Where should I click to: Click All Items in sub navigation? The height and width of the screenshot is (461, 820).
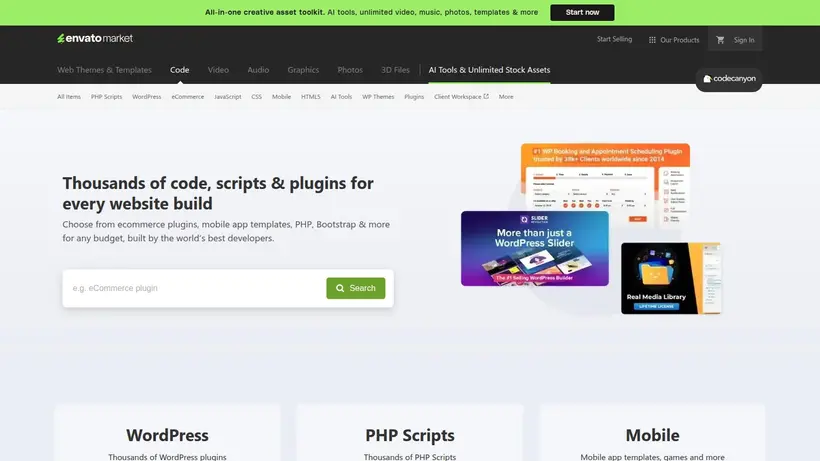(69, 97)
